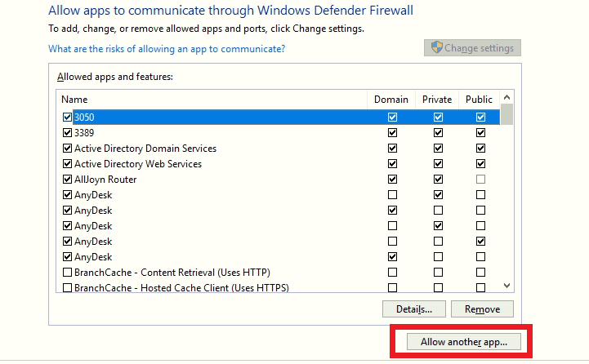Screen dimensions: 589x364
Task: Click the Remove button
Action: click(x=482, y=309)
